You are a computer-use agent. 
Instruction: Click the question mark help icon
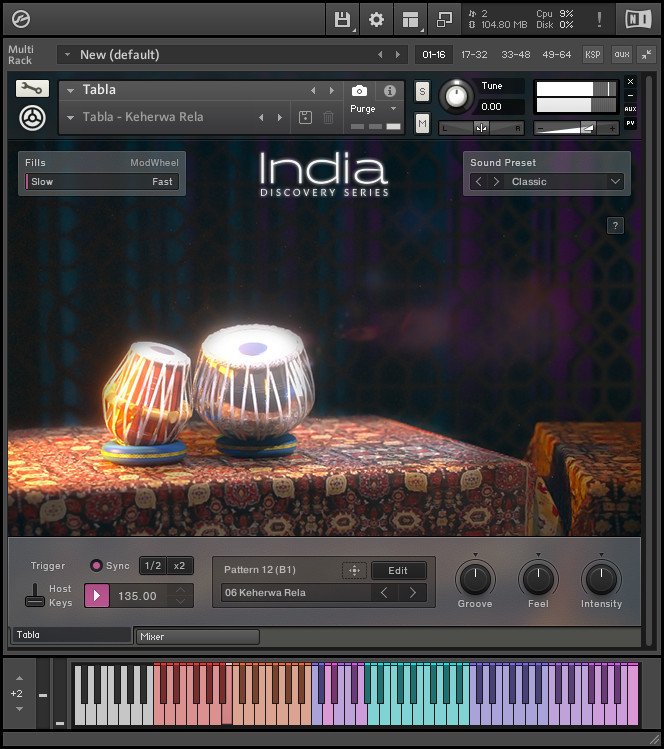(615, 225)
